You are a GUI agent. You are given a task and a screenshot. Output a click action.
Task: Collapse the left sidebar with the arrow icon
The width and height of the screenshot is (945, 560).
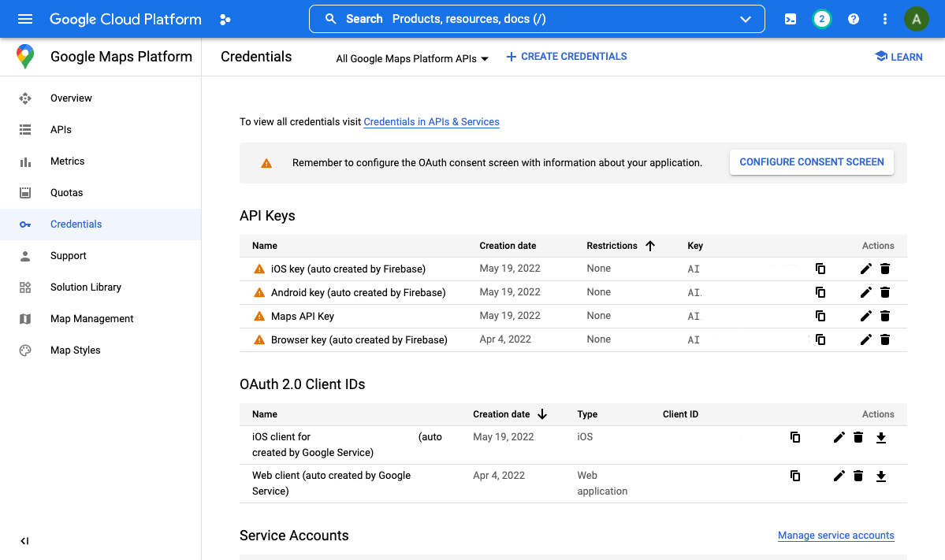tap(24, 541)
